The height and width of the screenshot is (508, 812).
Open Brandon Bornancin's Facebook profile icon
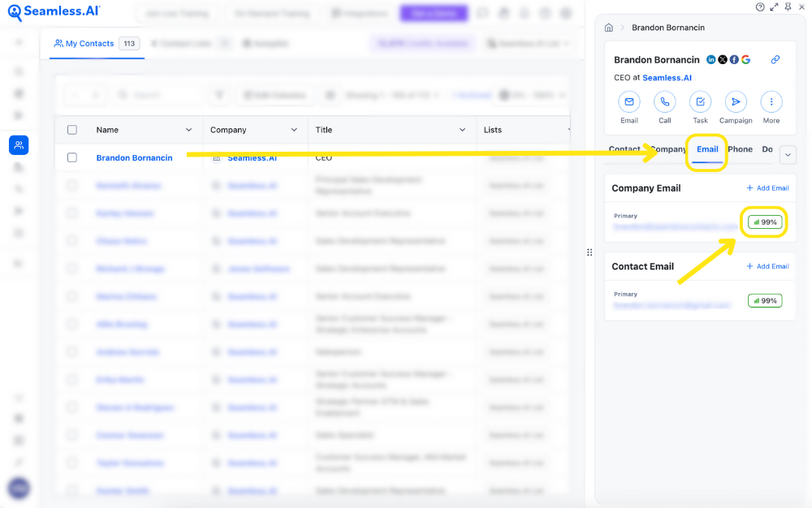pyautogui.click(x=734, y=60)
